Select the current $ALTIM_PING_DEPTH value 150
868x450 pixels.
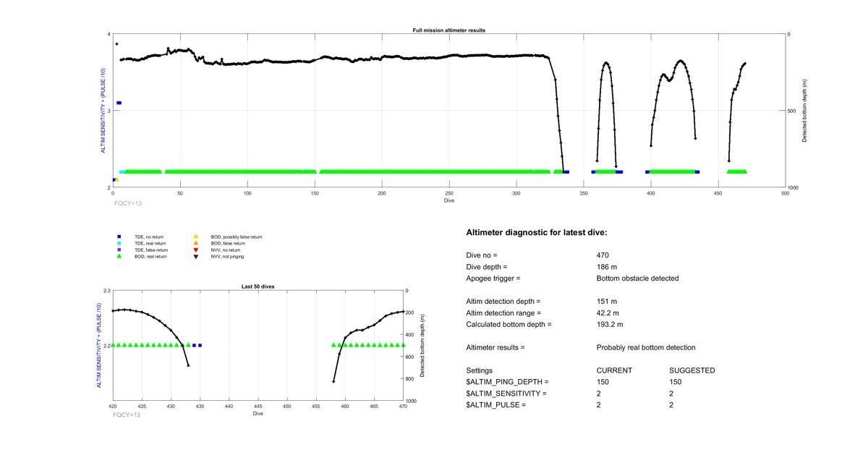pyautogui.click(x=603, y=382)
